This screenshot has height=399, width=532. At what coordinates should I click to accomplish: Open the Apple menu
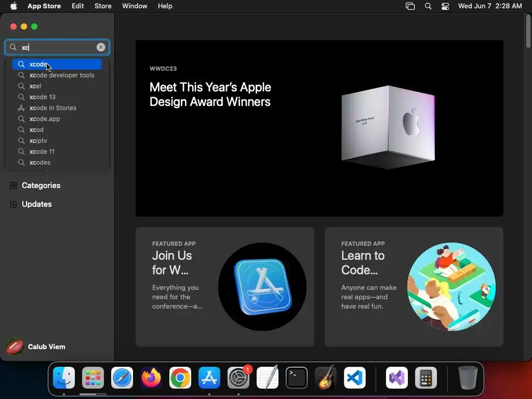point(14,6)
